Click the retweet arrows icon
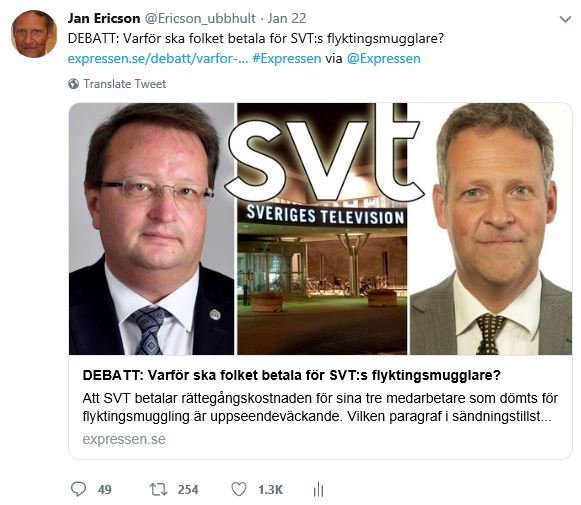The image size is (581, 505). tap(158, 489)
